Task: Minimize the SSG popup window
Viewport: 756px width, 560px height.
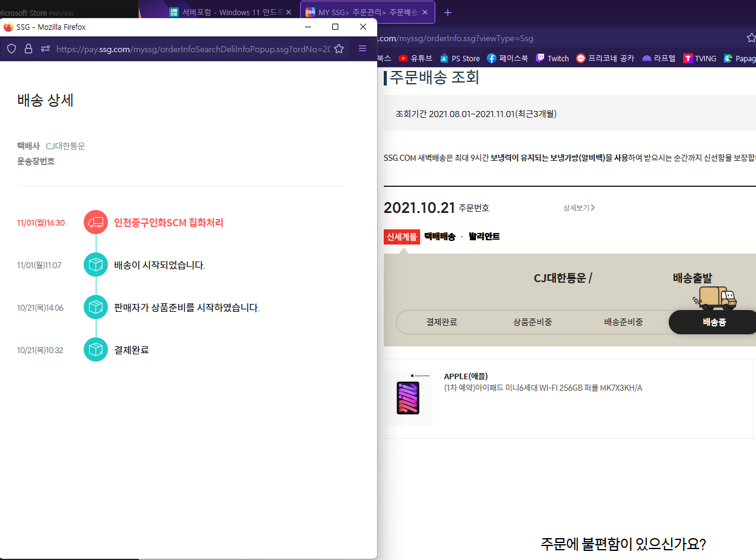Action: [308, 27]
